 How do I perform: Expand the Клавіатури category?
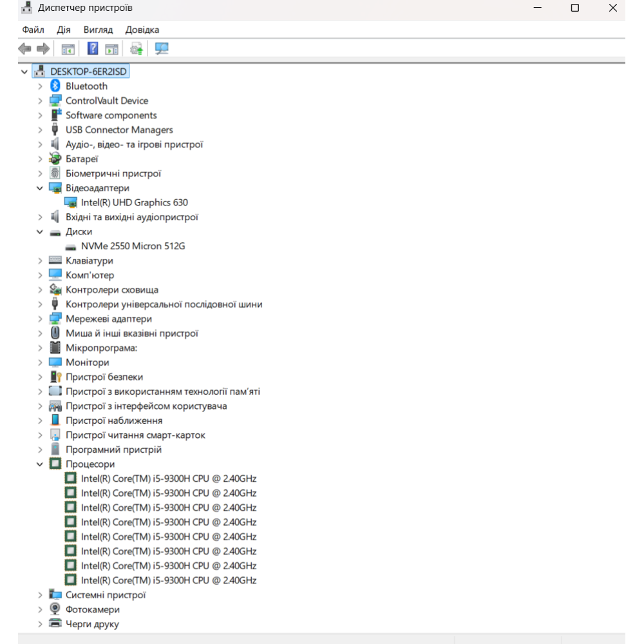pyautogui.click(x=40, y=261)
